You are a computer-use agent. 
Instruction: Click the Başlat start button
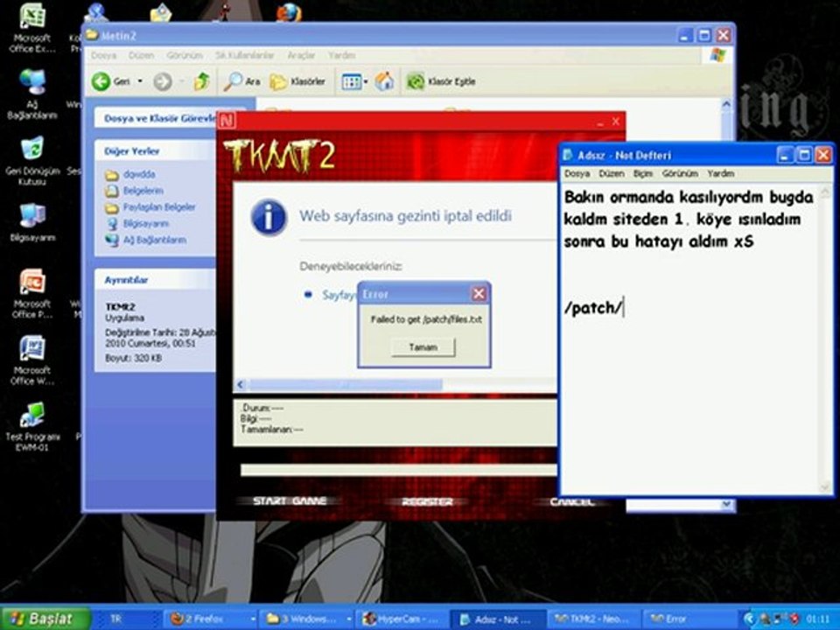(x=45, y=619)
